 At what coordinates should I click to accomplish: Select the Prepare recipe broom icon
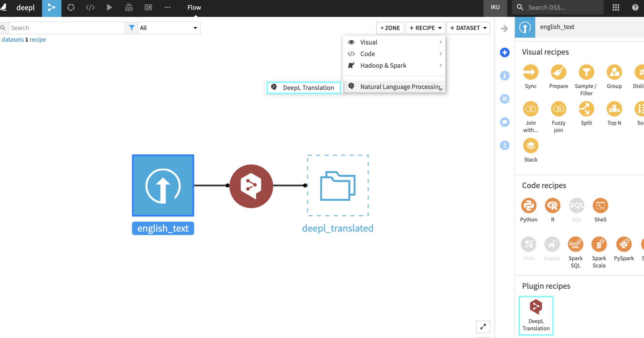coord(558,73)
